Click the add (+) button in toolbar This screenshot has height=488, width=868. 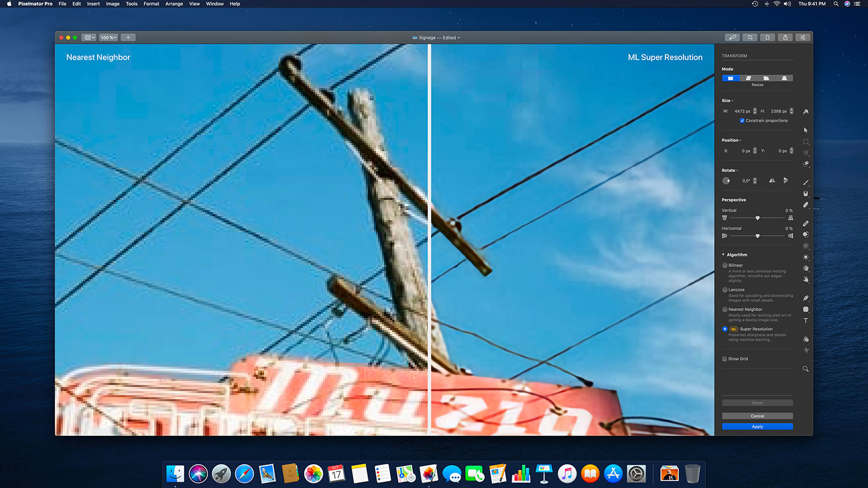[128, 38]
